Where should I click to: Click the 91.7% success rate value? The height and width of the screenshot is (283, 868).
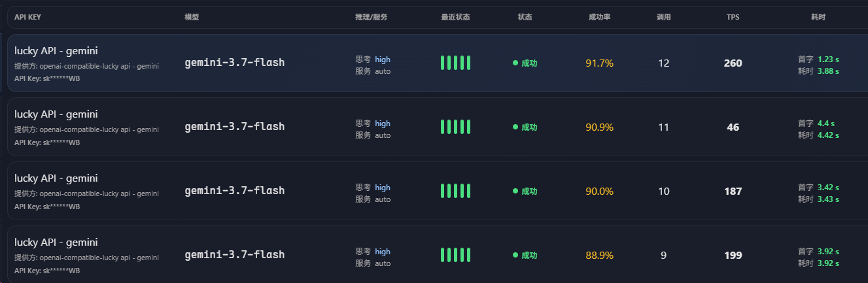[599, 63]
